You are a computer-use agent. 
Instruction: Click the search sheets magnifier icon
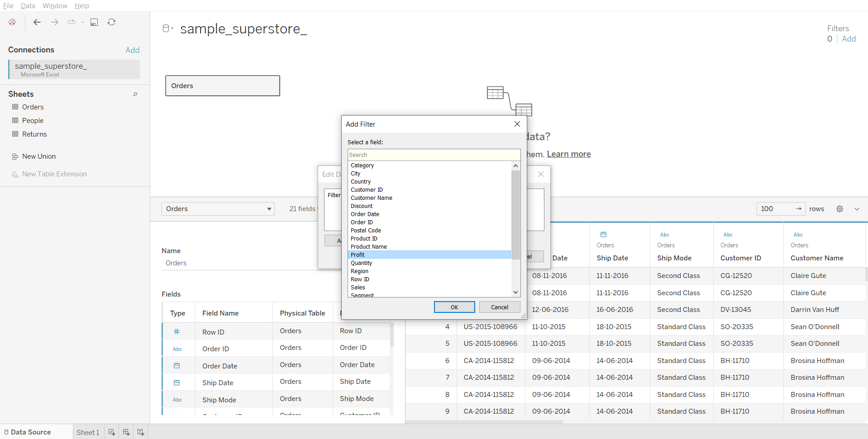click(x=135, y=94)
